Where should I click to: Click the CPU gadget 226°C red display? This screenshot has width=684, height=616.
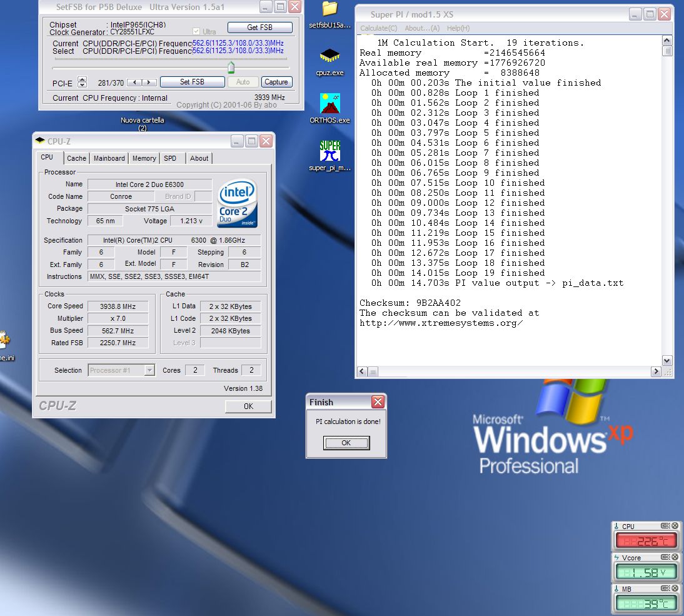point(646,542)
